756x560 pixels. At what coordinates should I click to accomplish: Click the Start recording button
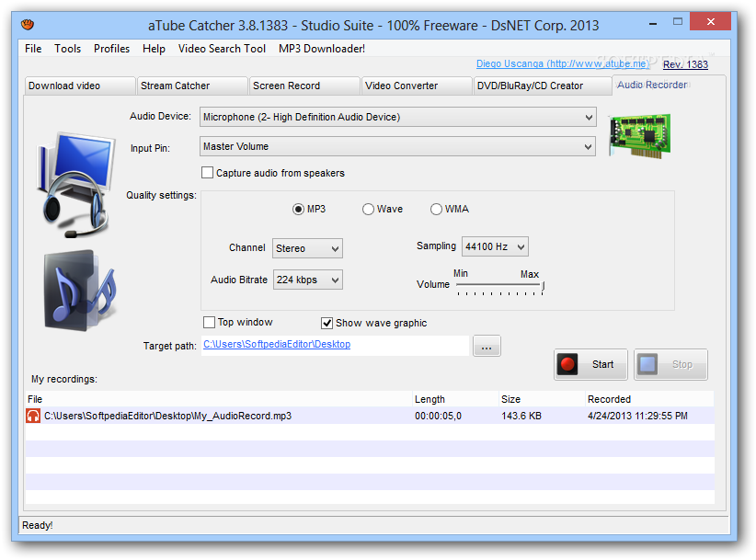pos(590,364)
